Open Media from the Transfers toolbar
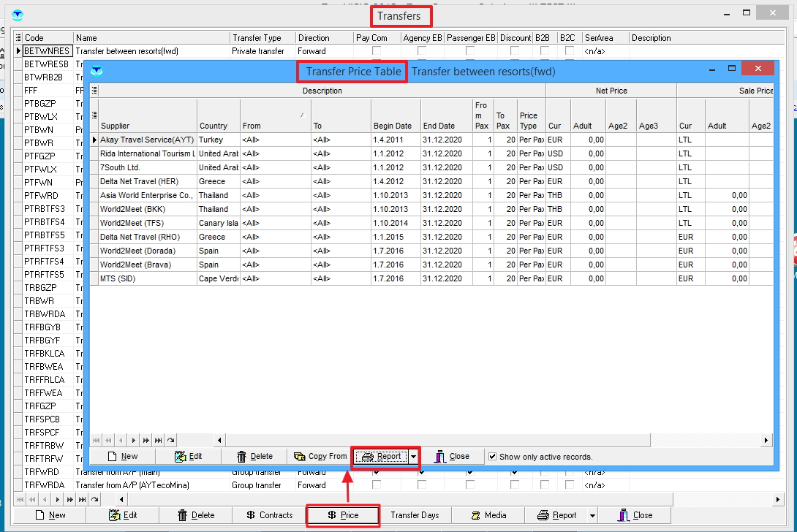 point(488,515)
